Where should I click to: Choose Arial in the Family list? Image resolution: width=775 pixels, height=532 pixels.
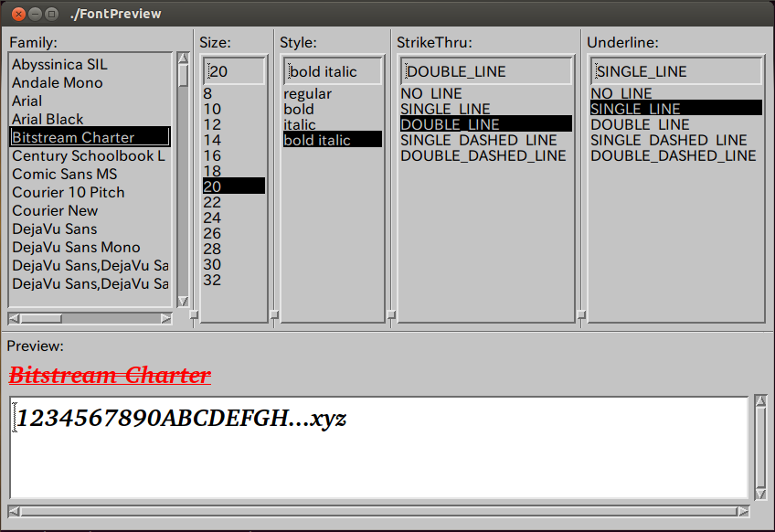click(x=90, y=101)
